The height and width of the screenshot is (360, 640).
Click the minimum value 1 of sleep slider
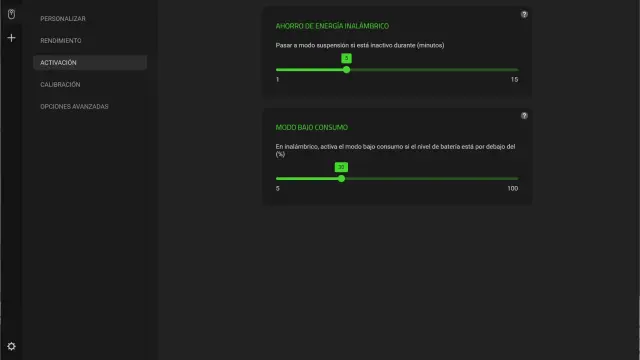278,80
